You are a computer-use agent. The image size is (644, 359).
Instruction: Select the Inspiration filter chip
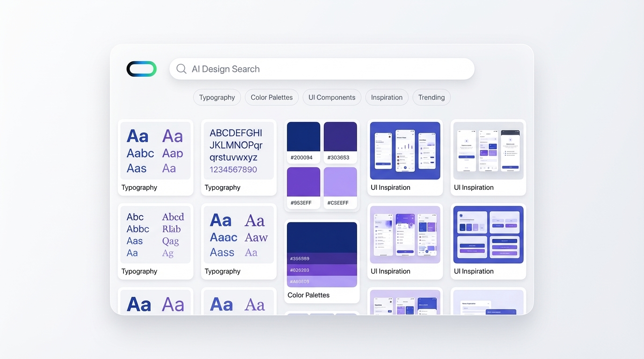point(387,97)
